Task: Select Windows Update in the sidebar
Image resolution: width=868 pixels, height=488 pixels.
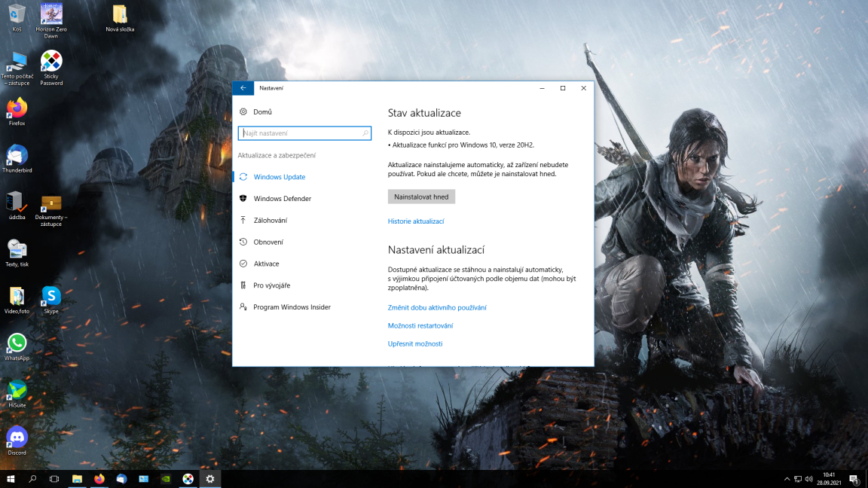Action: [x=279, y=177]
